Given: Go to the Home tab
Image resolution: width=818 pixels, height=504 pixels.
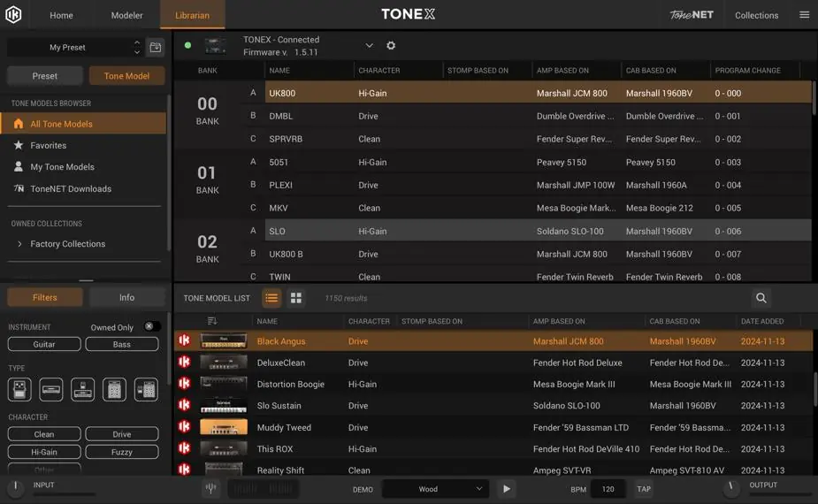Looking at the screenshot, I should [61, 15].
